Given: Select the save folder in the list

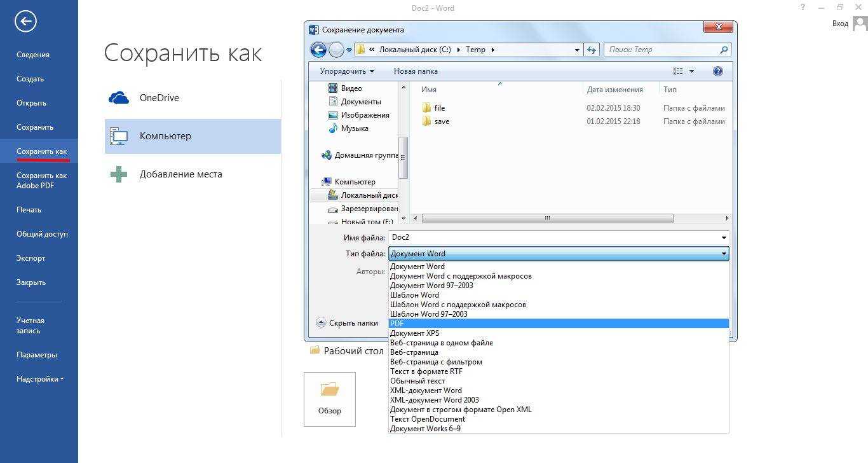Looking at the screenshot, I should point(435,121).
